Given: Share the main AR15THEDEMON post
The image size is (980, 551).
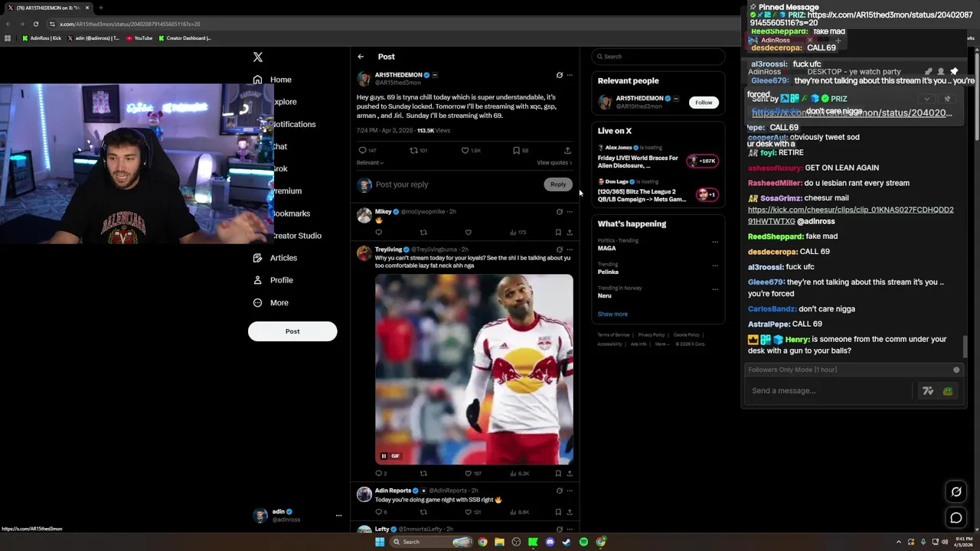Looking at the screenshot, I should (x=567, y=151).
